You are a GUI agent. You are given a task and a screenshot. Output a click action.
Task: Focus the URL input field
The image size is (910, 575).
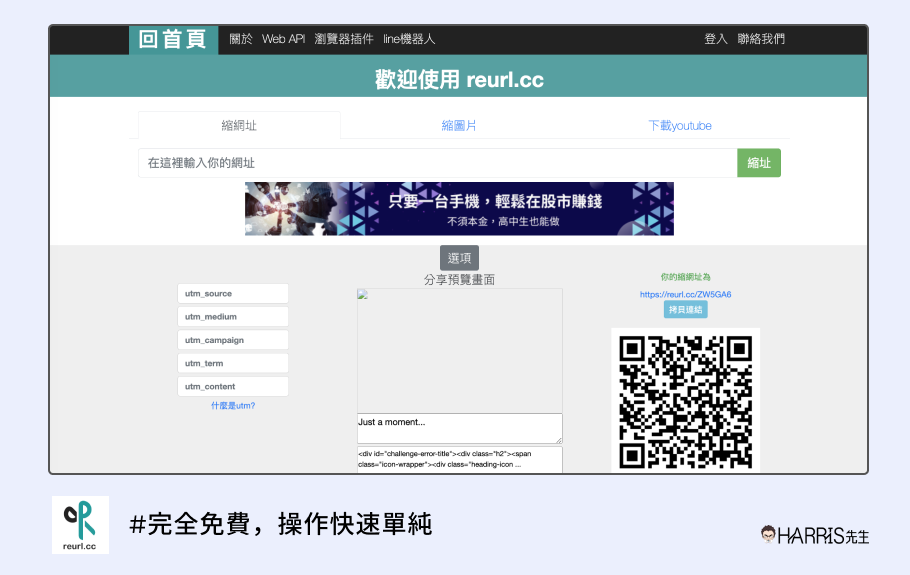pyautogui.click(x=438, y=163)
